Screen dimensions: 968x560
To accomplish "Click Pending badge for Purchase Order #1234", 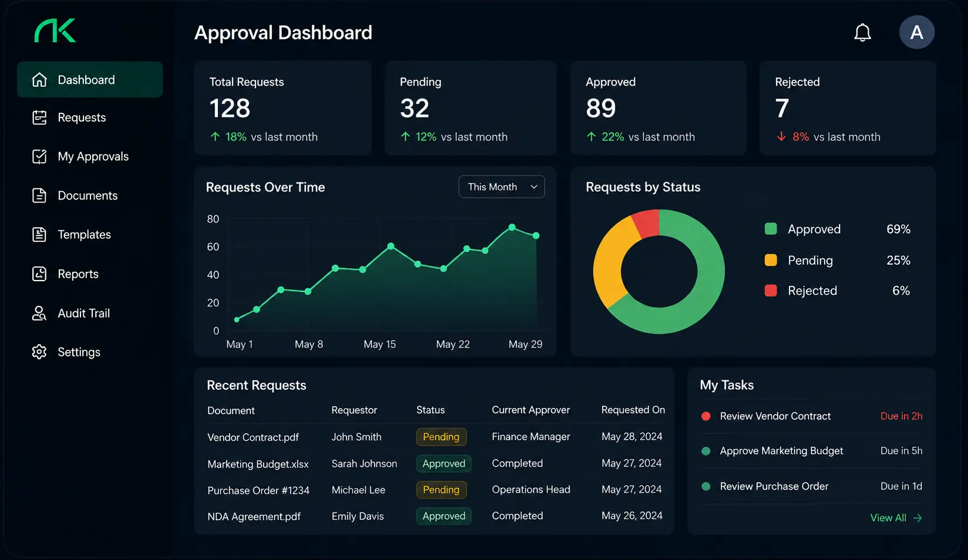I will pyautogui.click(x=441, y=490).
